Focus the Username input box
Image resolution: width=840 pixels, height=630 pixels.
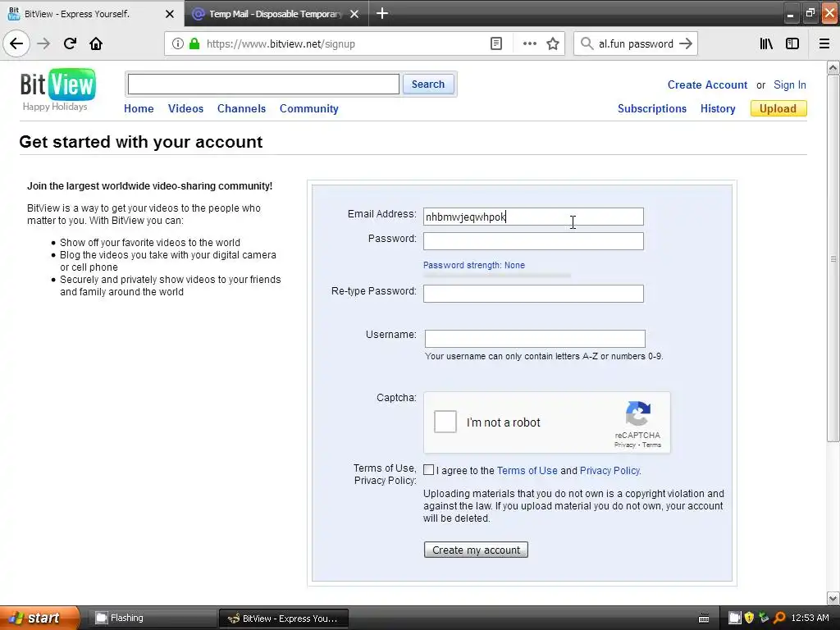pos(535,339)
